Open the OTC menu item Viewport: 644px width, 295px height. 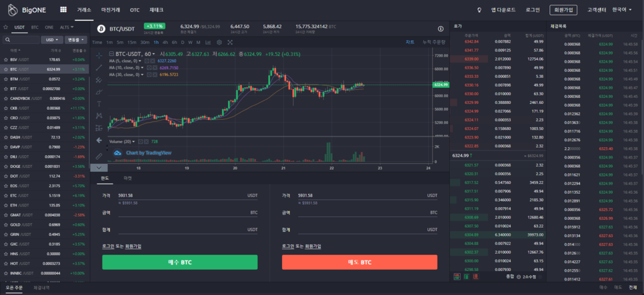[135, 10]
